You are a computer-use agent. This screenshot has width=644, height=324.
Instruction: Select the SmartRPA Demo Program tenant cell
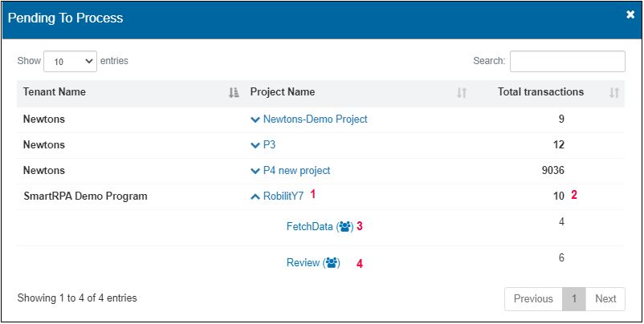pyautogui.click(x=85, y=196)
